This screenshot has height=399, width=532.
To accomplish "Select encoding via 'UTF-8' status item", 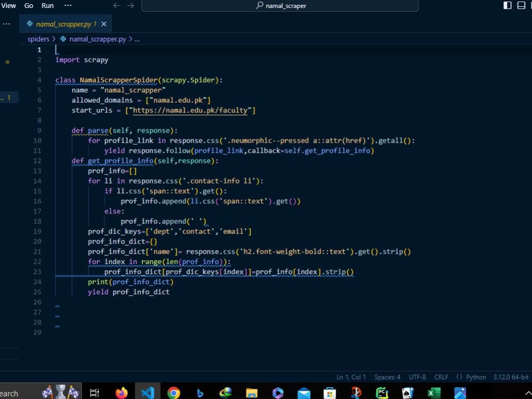I will (x=417, y=377).
